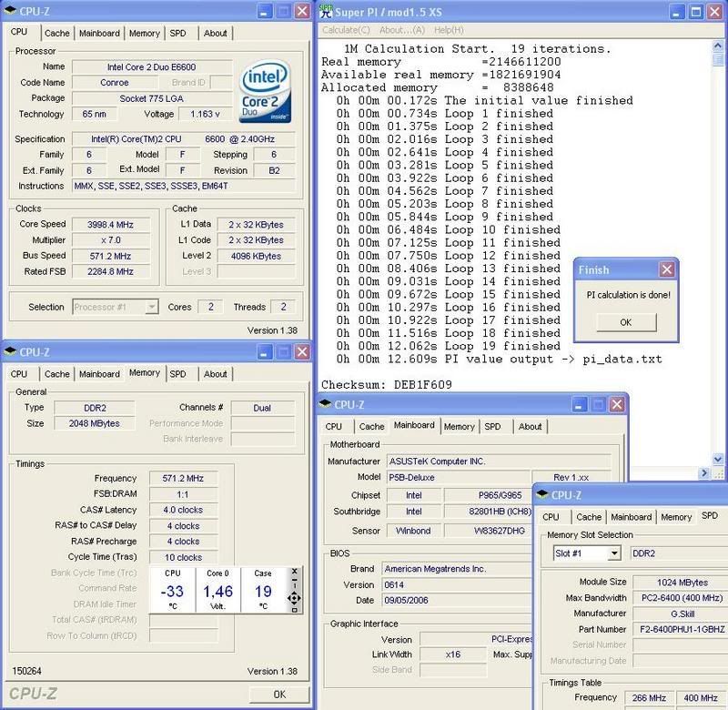The width and height of the screenshot is (728, 710).
Task: Click OK button in CPU-Z Memory window
Action: (278, 695)
